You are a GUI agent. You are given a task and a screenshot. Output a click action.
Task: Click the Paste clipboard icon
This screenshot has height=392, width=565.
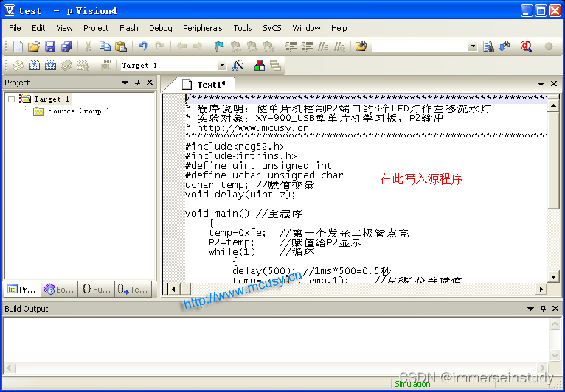pyautogui.click(x=121, y=46)
